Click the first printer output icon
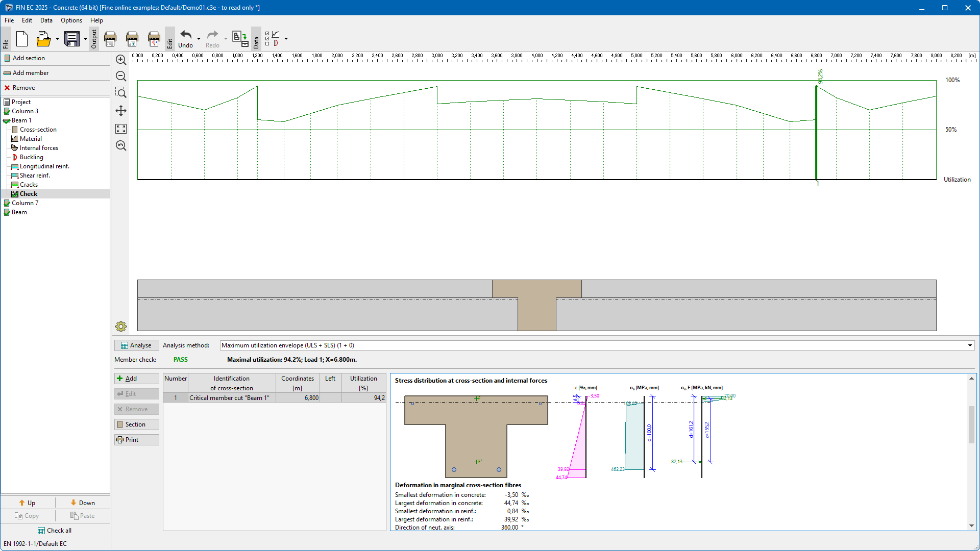This screenshot has height=551, width=980. coord(110,39)
